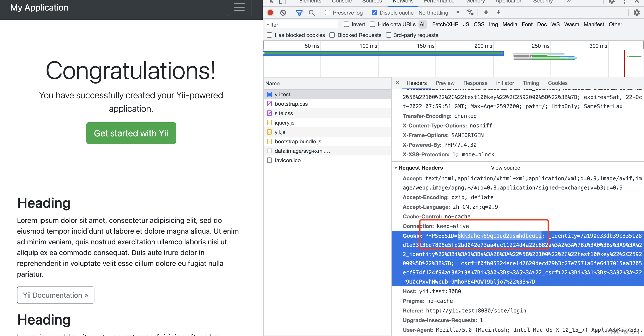This screenshot has width=644, height=336.
Task: Click My Application brand link
Action: coord(39,7)
